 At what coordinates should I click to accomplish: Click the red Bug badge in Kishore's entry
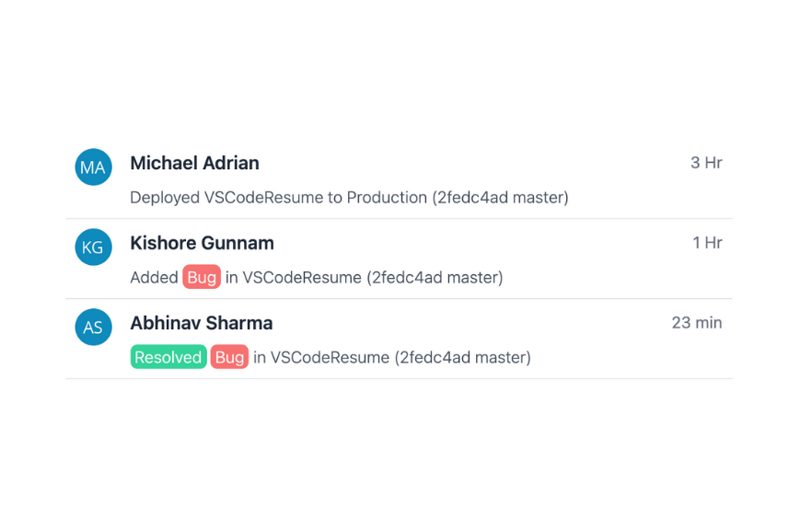click(202, 277)
